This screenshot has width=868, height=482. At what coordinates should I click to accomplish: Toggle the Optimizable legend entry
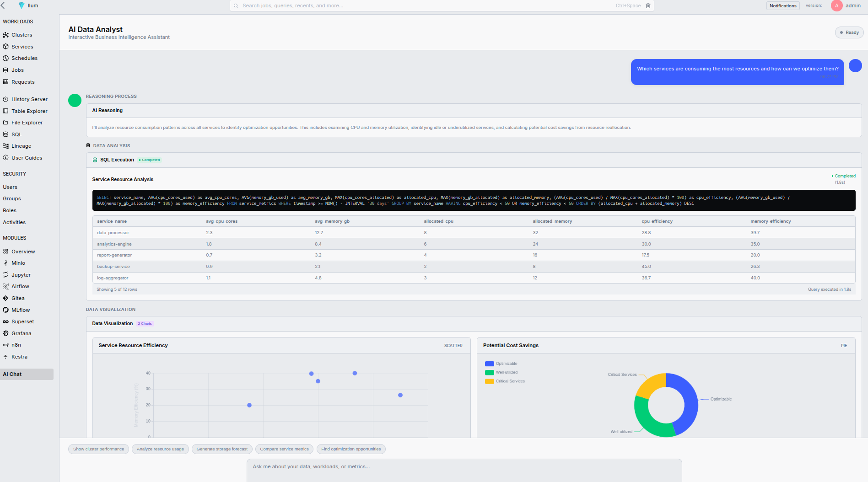tap(507, 363)
